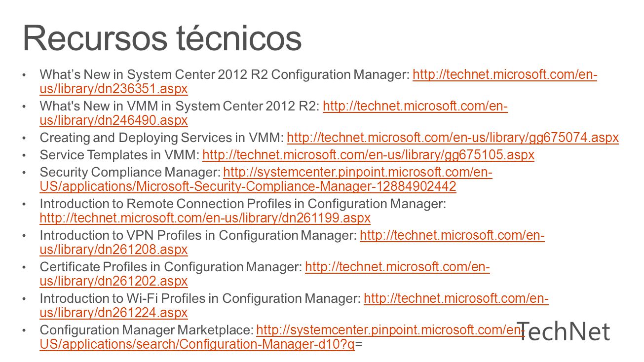The image size is (644, 362).
Task: Open Remote Connection Profiles dn261199 link
Action: 205,218
